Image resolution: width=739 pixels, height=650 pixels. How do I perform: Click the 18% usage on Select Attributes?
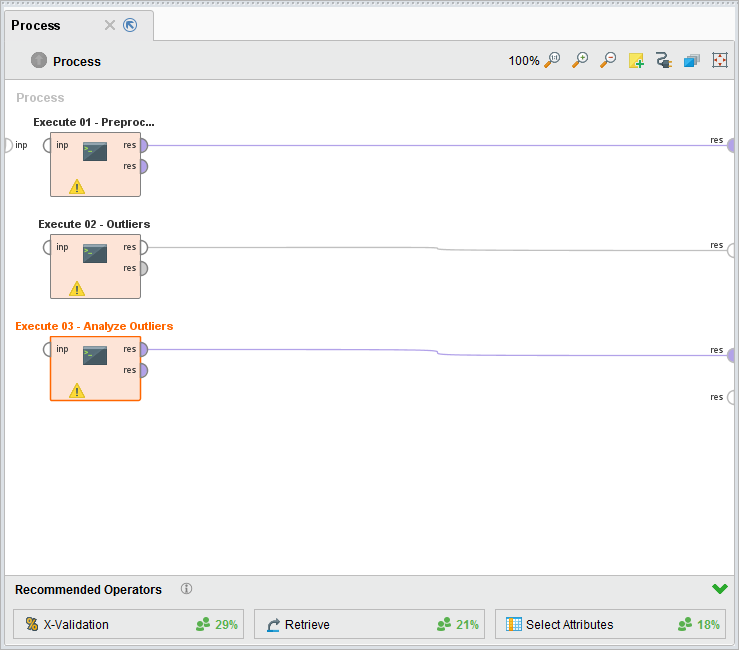[708, 625]
